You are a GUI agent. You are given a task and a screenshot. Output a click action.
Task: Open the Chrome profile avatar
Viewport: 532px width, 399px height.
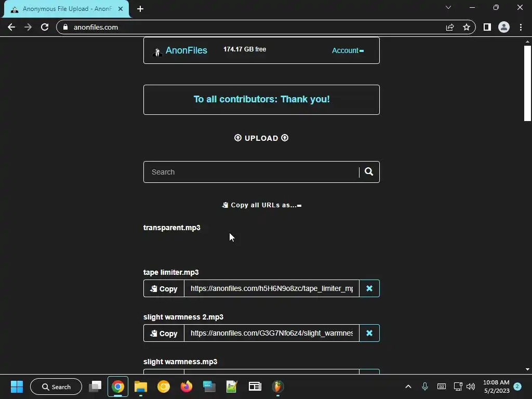point(504,27)
